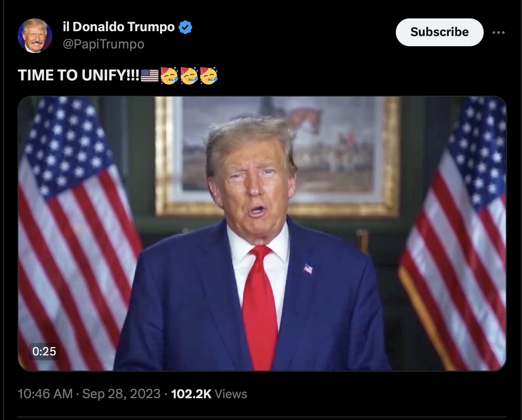Click the il Donaldo Trumpo display name

point(119,27)
